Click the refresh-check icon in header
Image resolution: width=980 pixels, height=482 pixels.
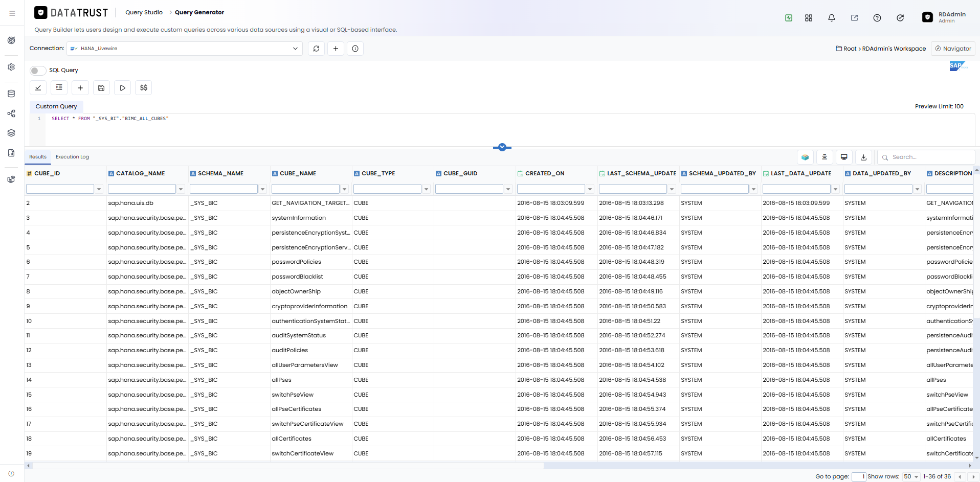click(x=900, y=18)
